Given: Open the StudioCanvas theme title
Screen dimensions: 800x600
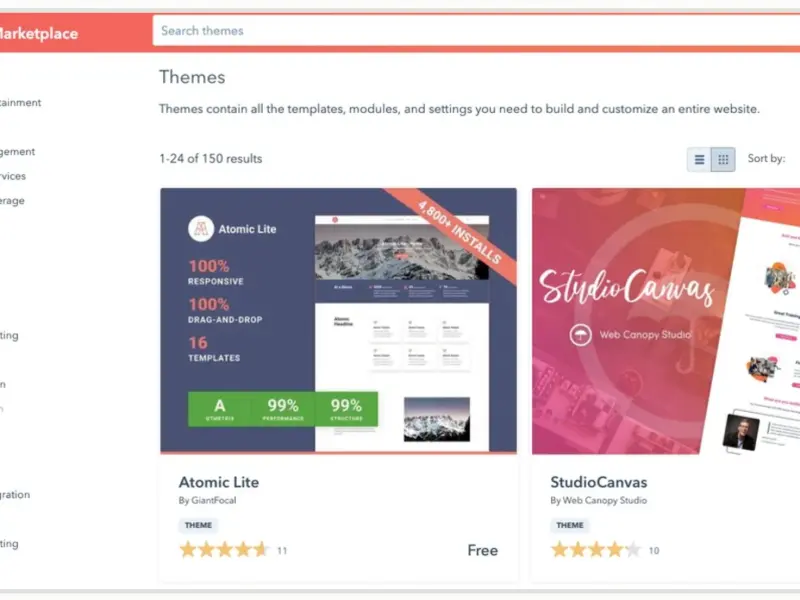Looking at the screenshot, I should 598,482.
